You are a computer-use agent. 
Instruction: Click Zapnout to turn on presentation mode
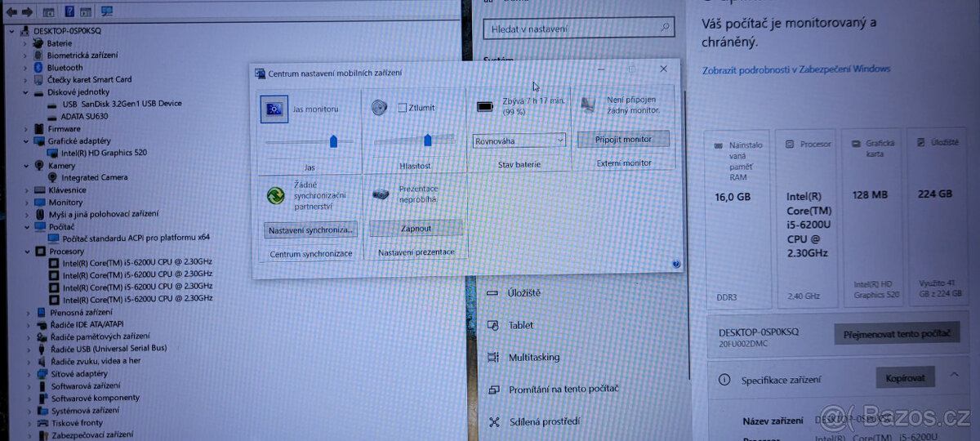(416, 229)
